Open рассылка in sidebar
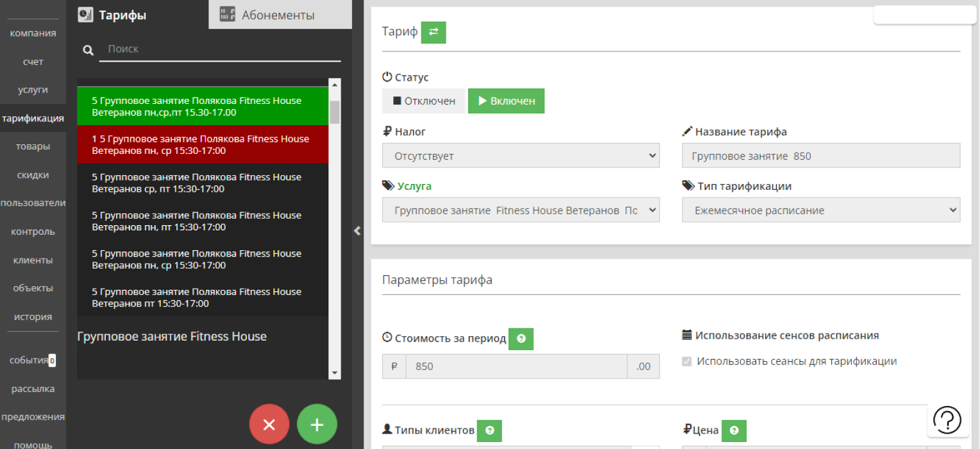Screen dimensions: 980x449 coord(33,389)
